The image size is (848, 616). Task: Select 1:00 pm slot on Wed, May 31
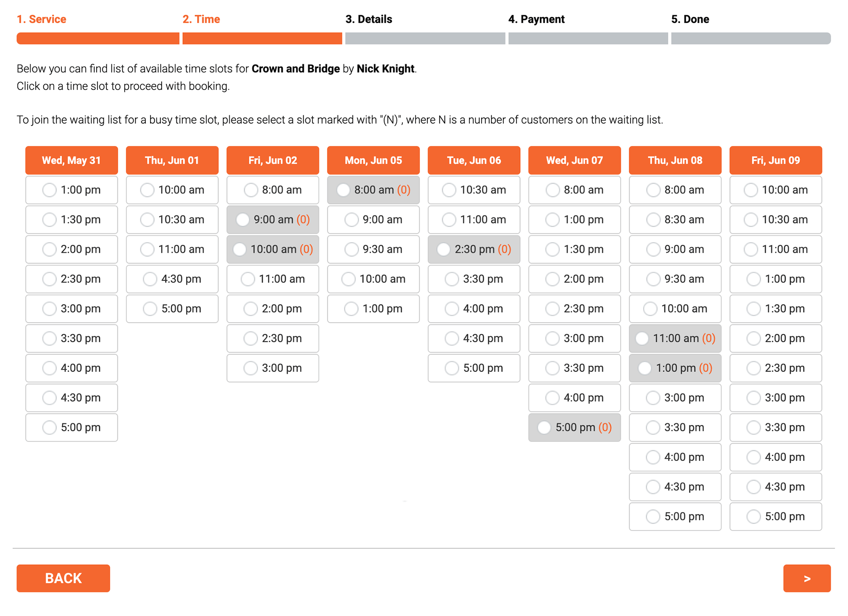(x=71, y=190)
